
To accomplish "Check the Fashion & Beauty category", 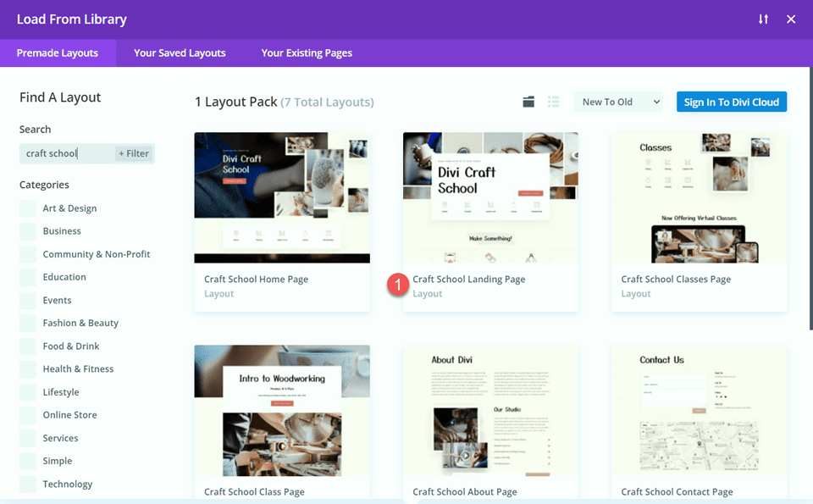I will [x=28, y=323].
